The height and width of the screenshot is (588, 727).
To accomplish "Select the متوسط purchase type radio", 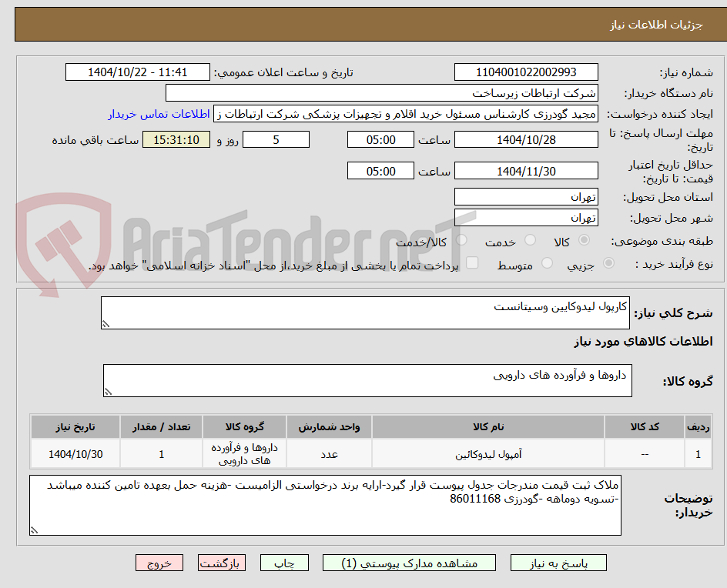I will coord(547,262).
